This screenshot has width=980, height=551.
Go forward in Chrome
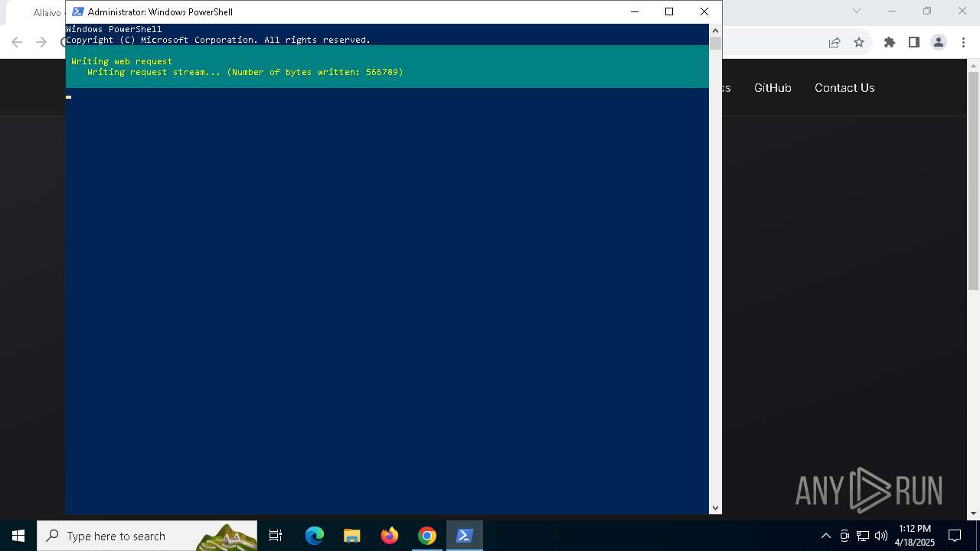(x=41, y=42)
